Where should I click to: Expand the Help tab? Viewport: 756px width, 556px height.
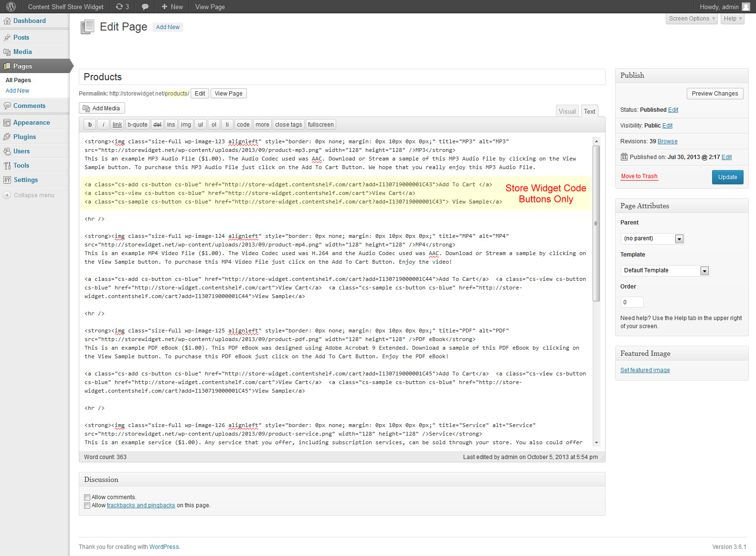click(733, 19)
